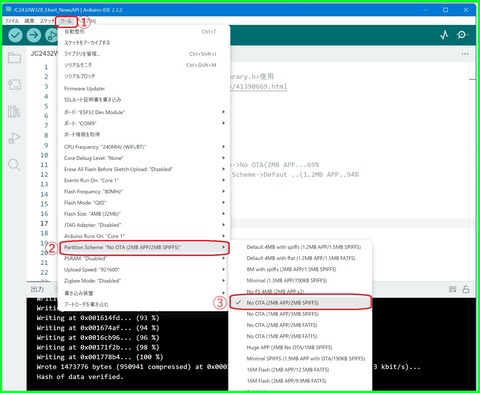Screen dimensions: 480x393
Task: Select the JC2432W sketch editor tab
Action: point(44,53)
